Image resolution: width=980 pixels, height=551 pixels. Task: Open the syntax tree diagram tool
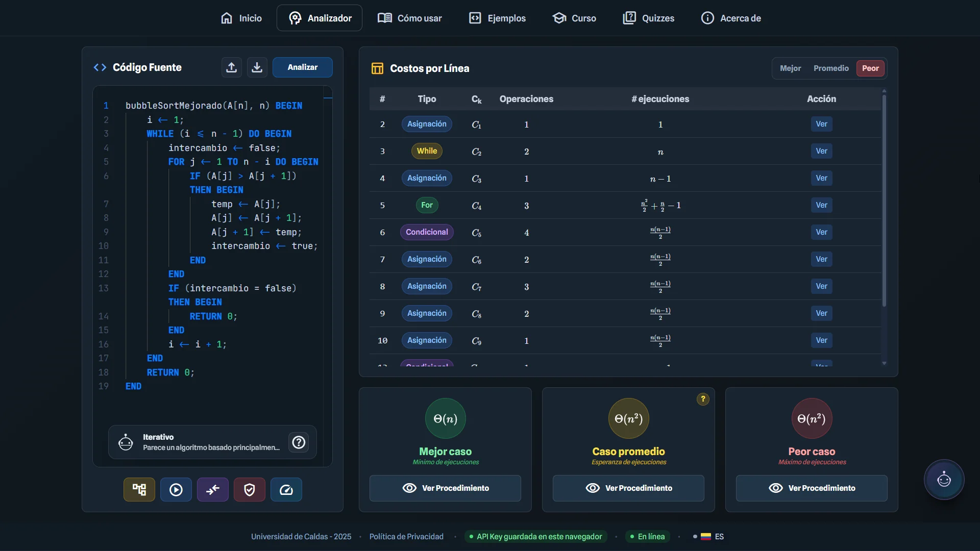click(139, 490)
